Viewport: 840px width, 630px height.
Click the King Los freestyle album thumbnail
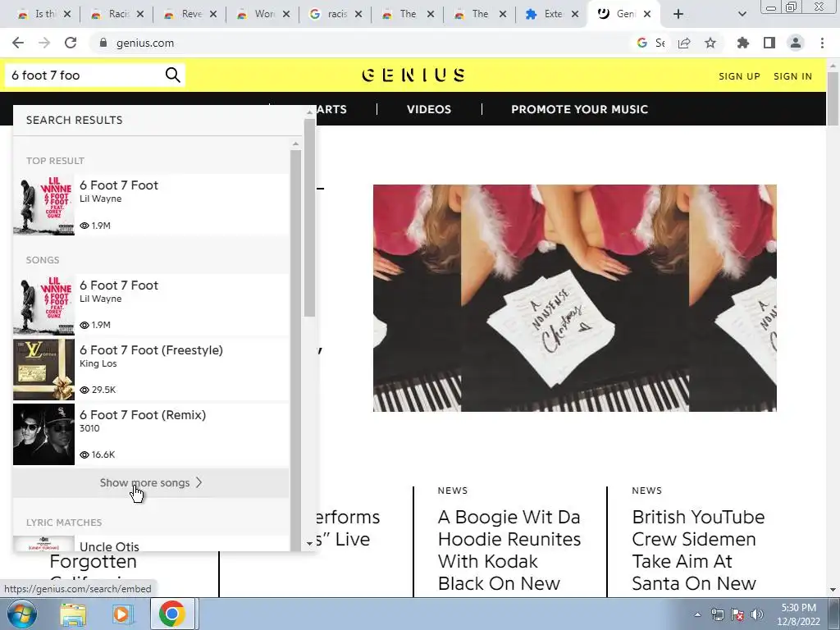click(x=44, y=369)
